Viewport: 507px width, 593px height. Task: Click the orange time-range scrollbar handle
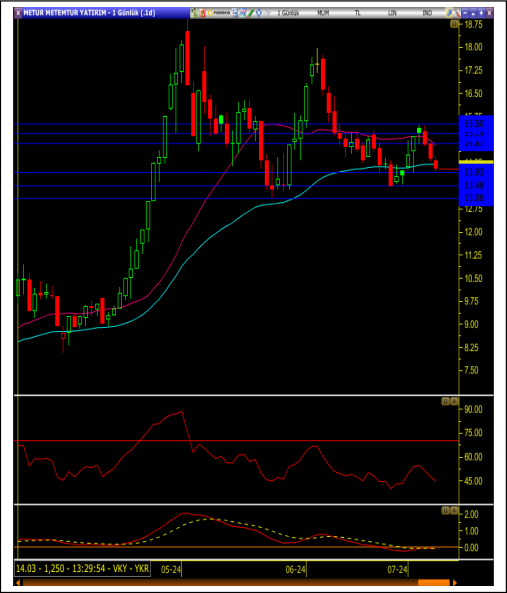(434, 582)
